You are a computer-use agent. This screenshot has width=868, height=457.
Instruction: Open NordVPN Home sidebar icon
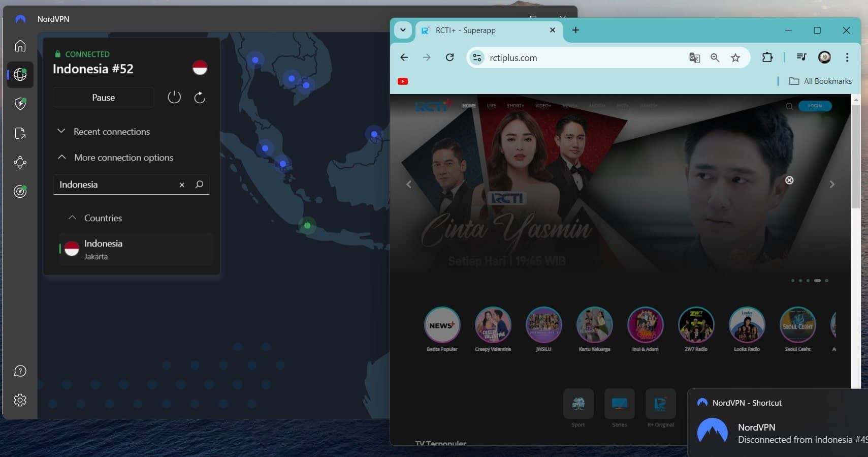20,46
